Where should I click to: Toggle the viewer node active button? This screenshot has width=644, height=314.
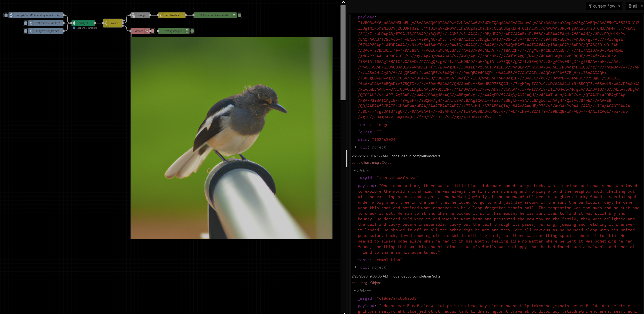(153, 31)
